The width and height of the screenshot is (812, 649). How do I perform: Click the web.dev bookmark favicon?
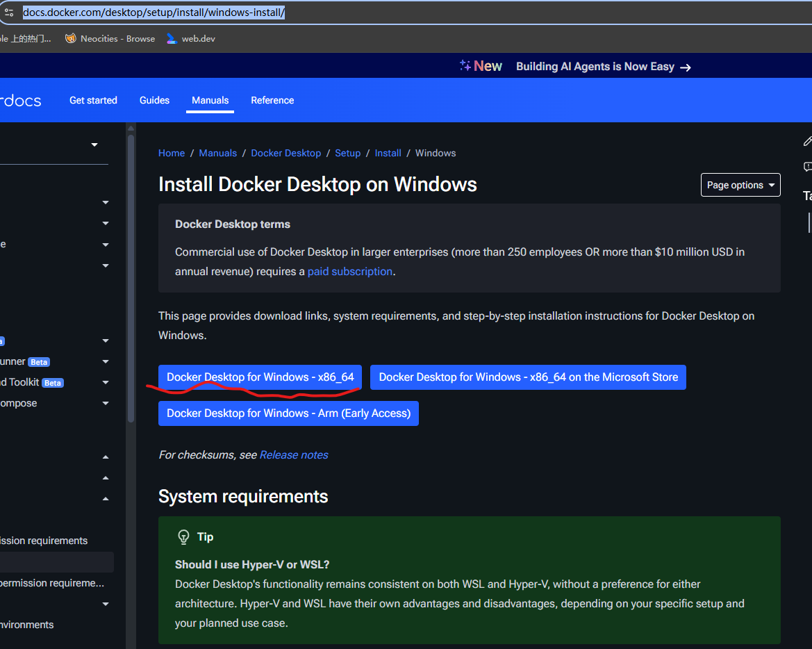point(172,38)
